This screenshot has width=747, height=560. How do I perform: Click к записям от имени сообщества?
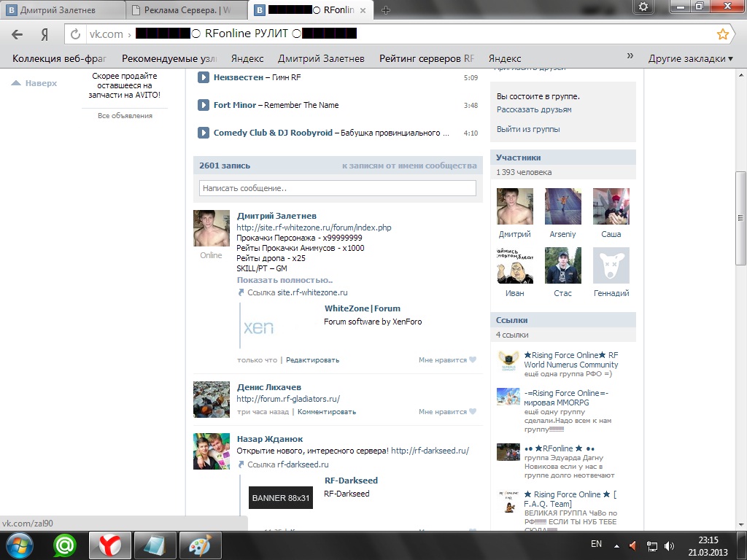pos(409,166)
